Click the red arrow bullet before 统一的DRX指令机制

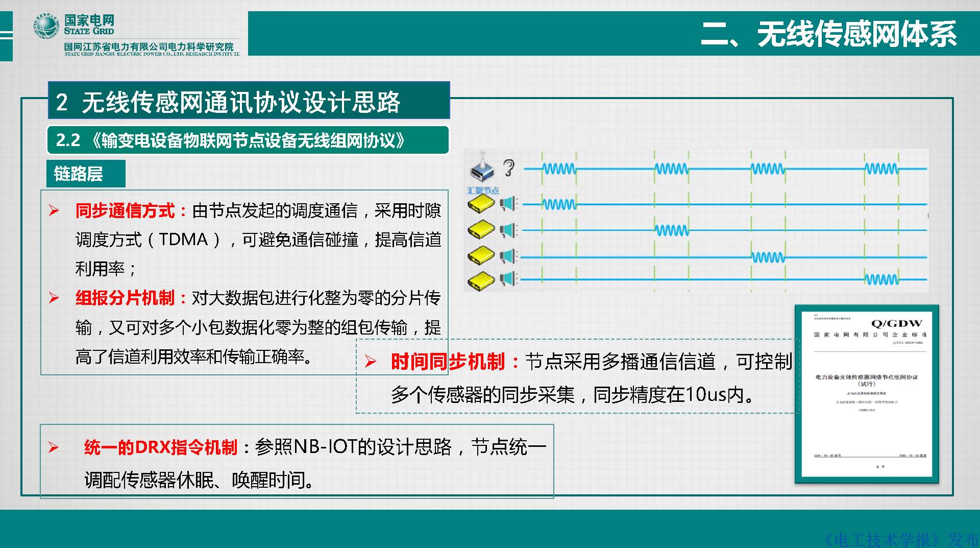tap(53, 447)
